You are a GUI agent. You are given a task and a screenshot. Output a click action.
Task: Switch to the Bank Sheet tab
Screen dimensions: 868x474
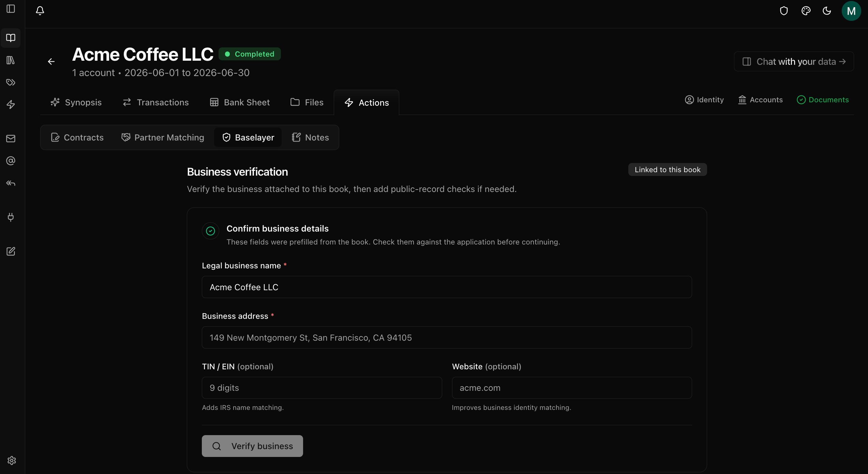[240, 102]
